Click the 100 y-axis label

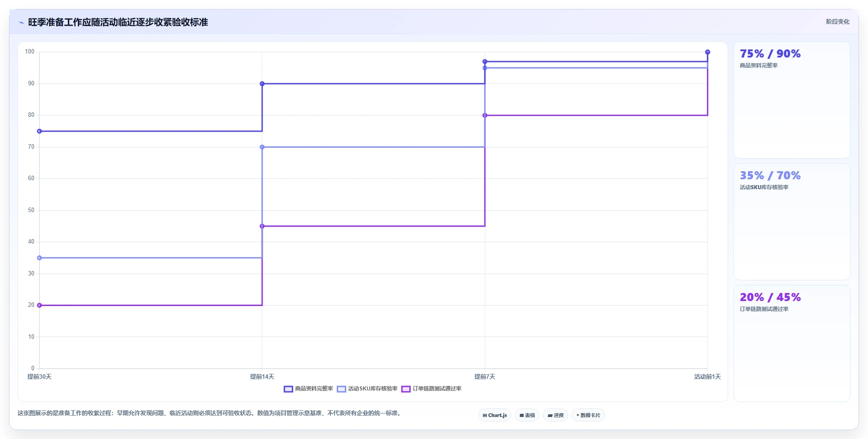coord(30,52)
